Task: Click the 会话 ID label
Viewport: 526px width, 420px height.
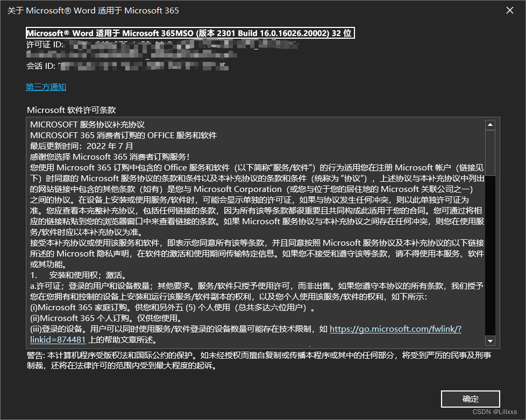Action: (41, 66)
